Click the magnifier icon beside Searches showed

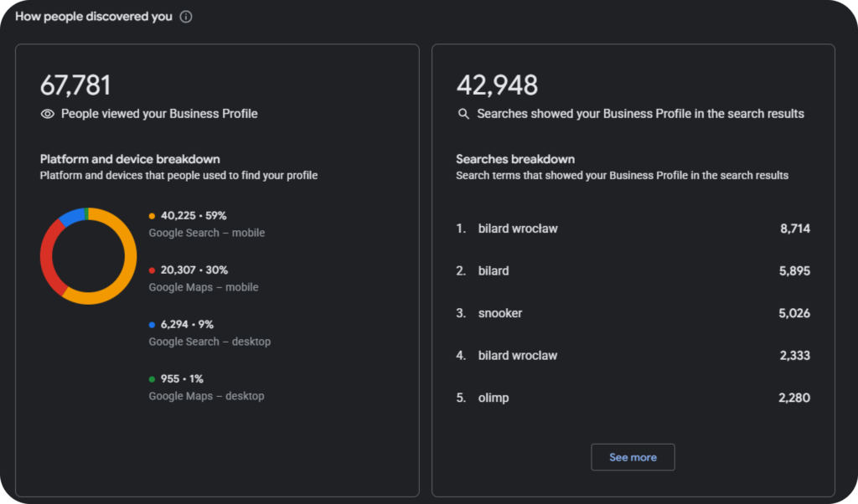463,114
